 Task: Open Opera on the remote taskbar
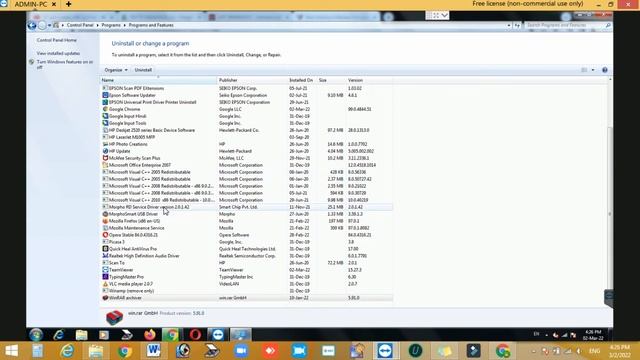click(195, 335)
